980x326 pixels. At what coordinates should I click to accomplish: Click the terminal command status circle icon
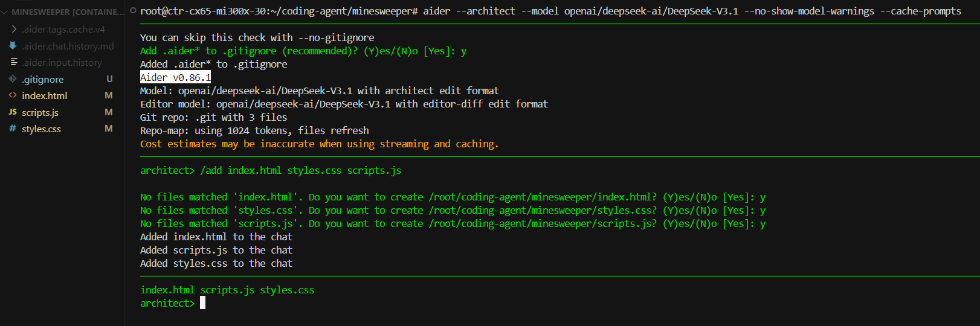tap(133, 11)
